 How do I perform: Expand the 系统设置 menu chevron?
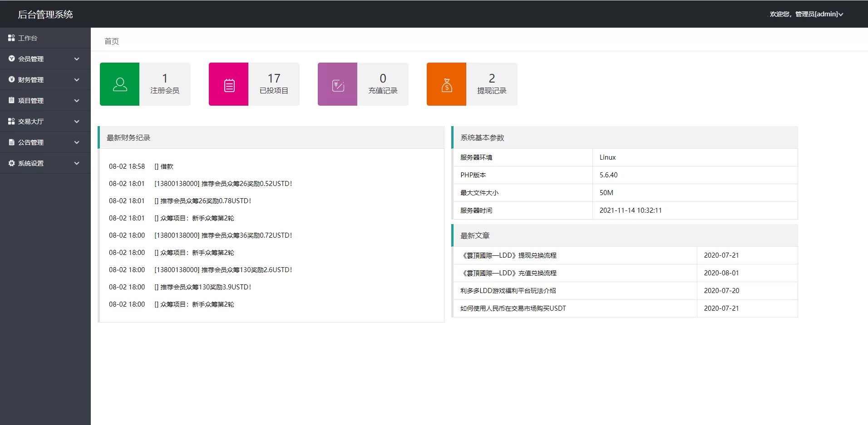click(x=77, y=163)
